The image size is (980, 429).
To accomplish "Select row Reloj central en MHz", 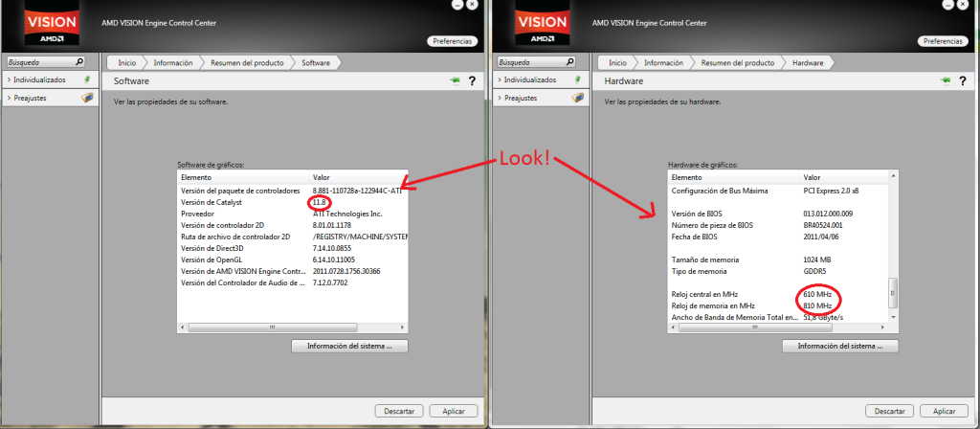I will tap(778, 294).
